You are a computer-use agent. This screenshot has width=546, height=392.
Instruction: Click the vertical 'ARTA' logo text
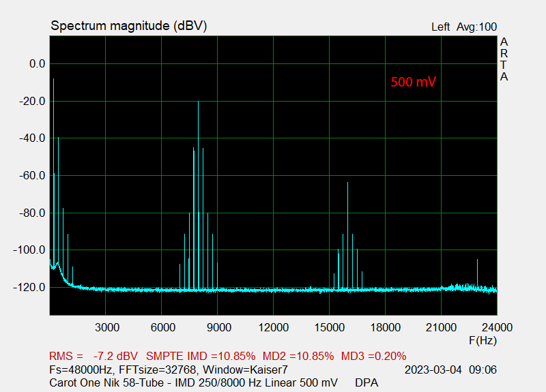[504, 59]
